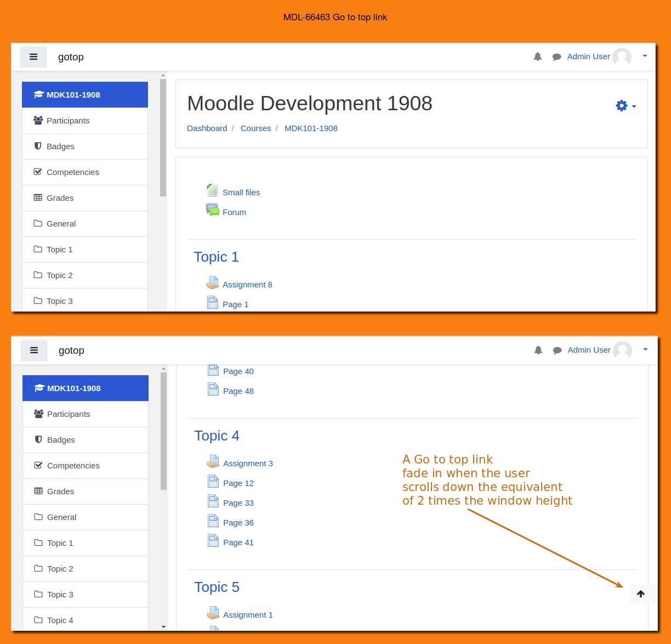Click the Assignment 8 icon
The width and height of the screenshot is (671, 644).
click(x=213, y=283)
